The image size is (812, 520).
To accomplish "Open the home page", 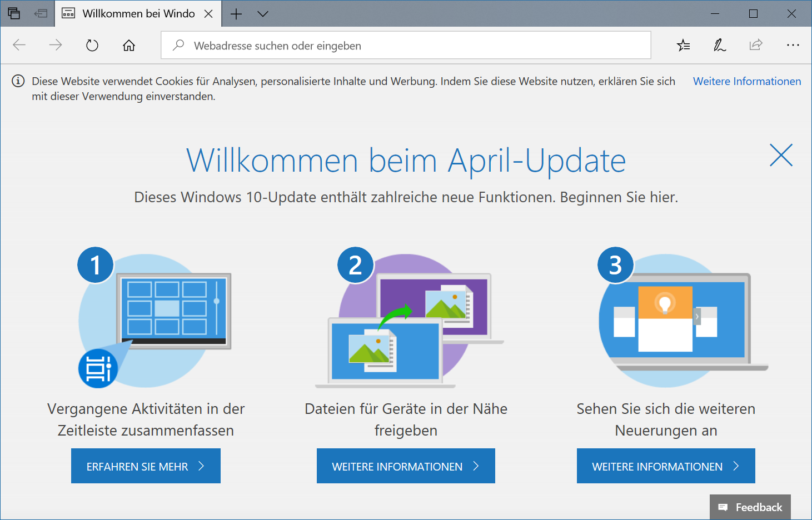I will pyautogui.click(x=129, y=45).
